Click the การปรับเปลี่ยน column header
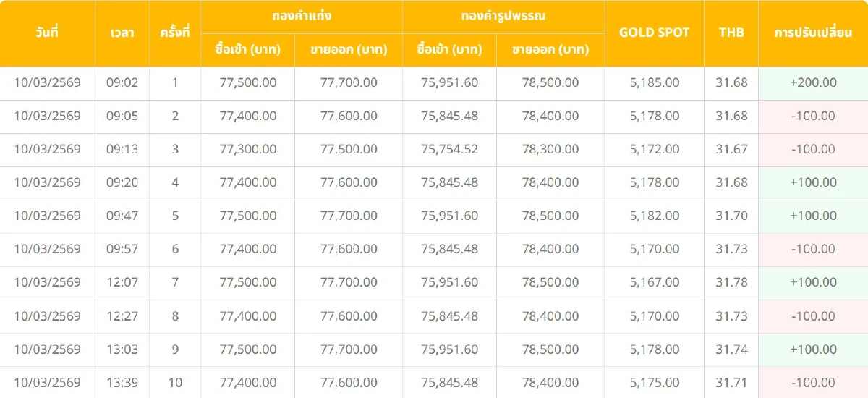 click(813, 33)
